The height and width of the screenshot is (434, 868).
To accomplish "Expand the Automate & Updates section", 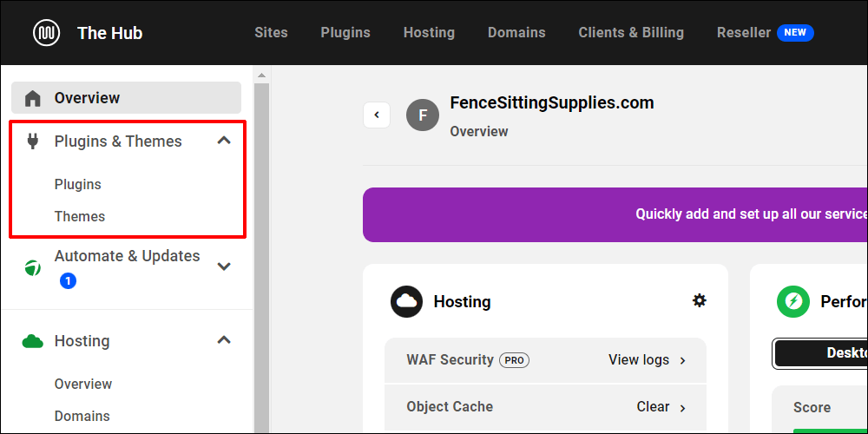I will tap(224, 266).
